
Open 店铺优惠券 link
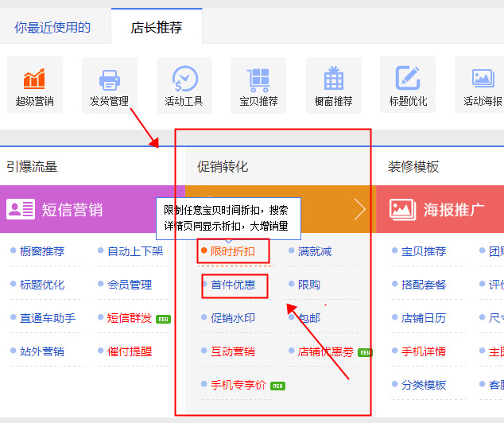click(x=326, y=351)
